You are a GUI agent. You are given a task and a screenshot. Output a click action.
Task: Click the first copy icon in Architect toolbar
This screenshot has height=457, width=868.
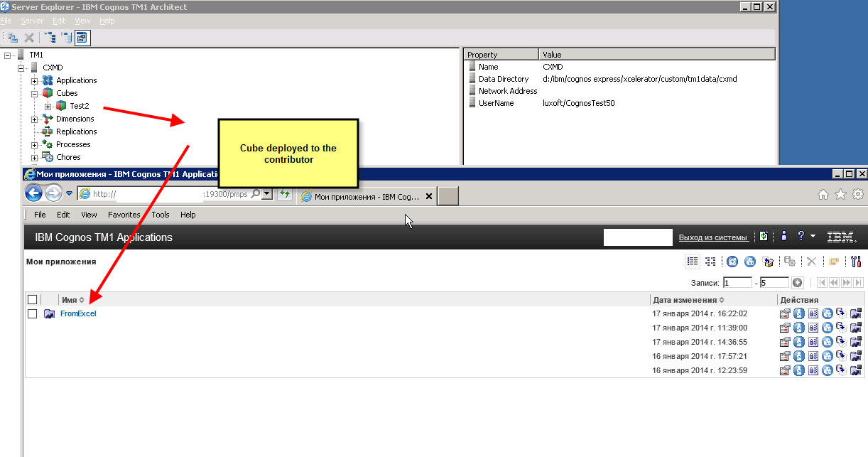coord(13,38)
